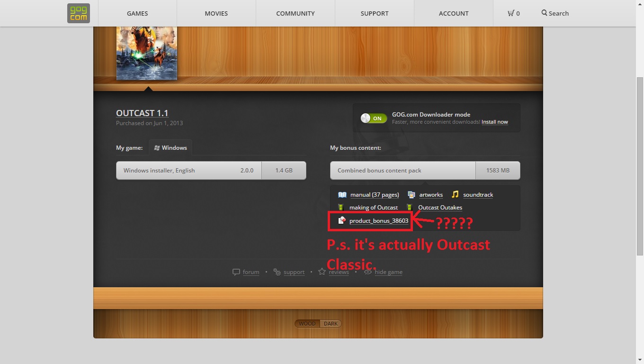Click the 1.4 GB installer size cell

pos(284,171)
